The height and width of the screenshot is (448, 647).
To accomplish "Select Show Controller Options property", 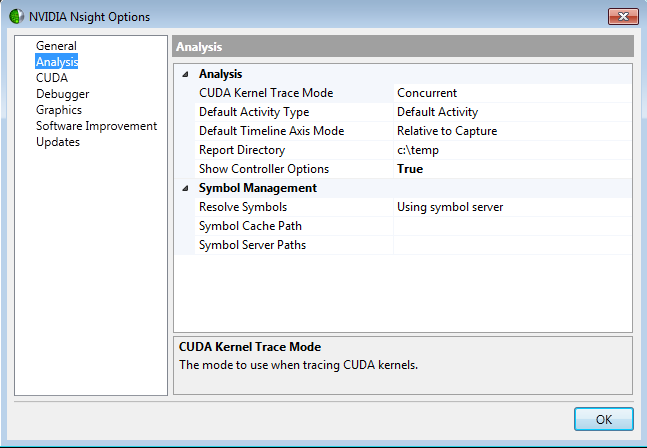I will pyautogui.click(x=294, y=169).
